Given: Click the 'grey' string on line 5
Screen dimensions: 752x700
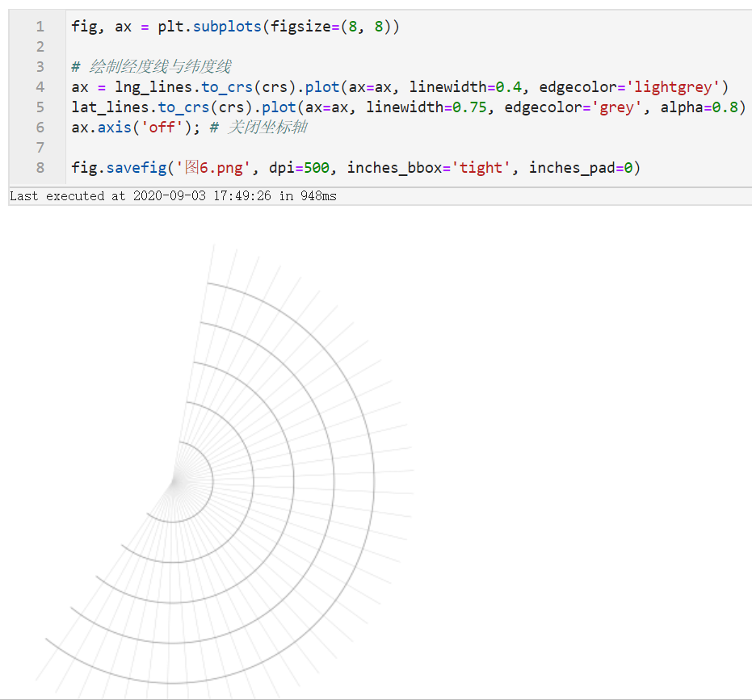Looking at the screenshot, I should 616,107.
